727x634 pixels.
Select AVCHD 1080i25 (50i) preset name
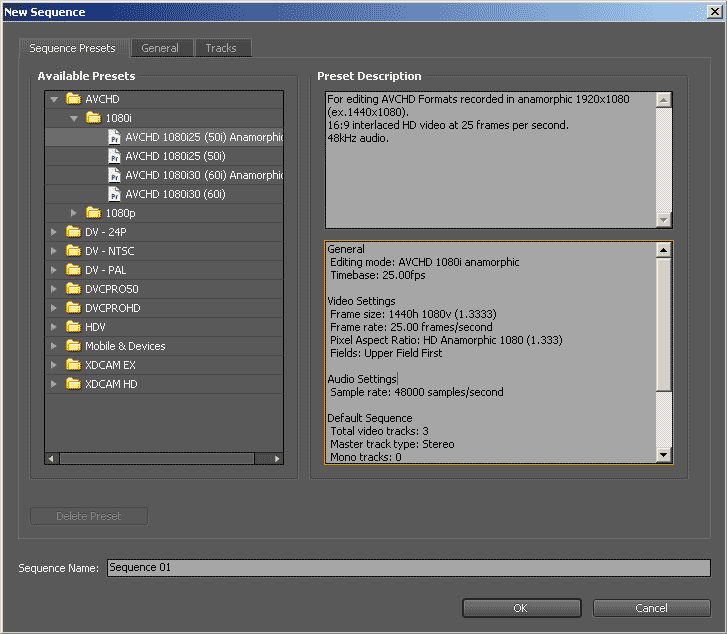[x=175, y=156]
